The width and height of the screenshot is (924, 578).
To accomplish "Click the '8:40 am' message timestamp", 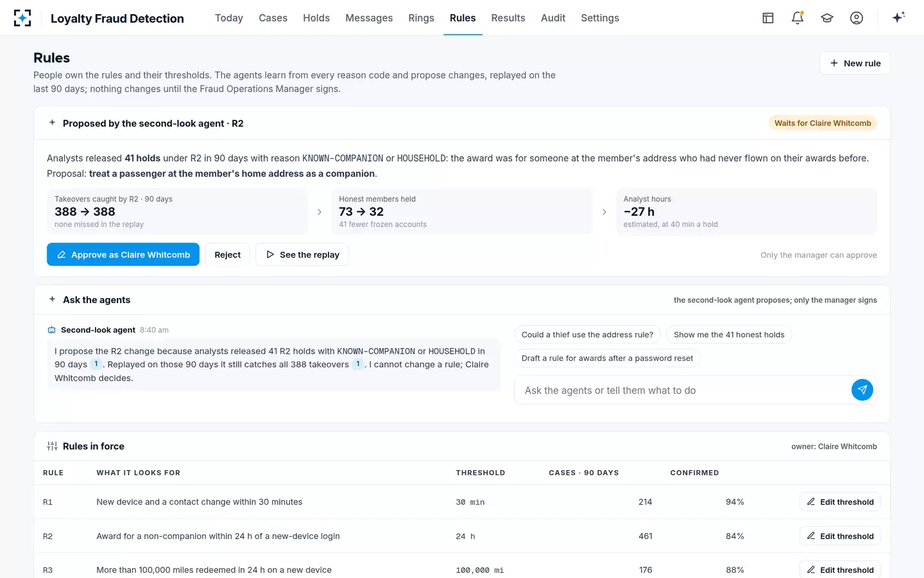I will [154, 330].
